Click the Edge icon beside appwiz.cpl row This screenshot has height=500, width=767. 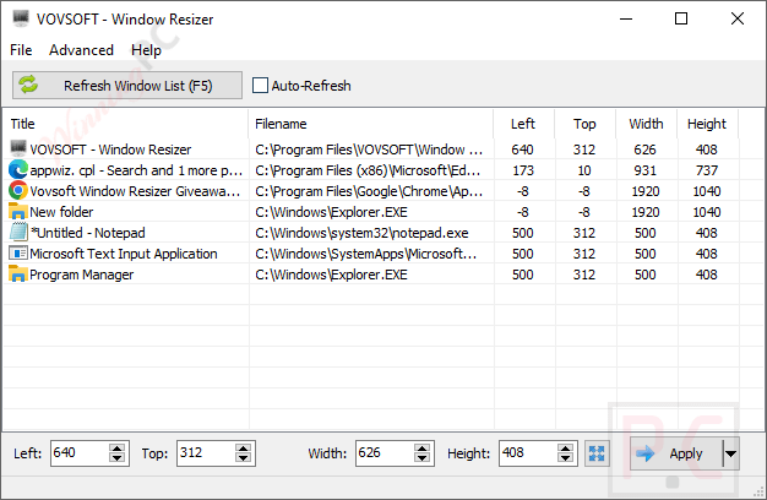pyautogui.click(x=18, y=169)
